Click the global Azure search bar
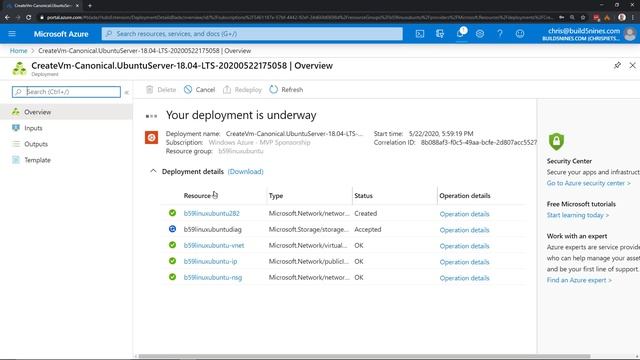The image size is (640, 360). pyautogui.click(x=252, y=34)
